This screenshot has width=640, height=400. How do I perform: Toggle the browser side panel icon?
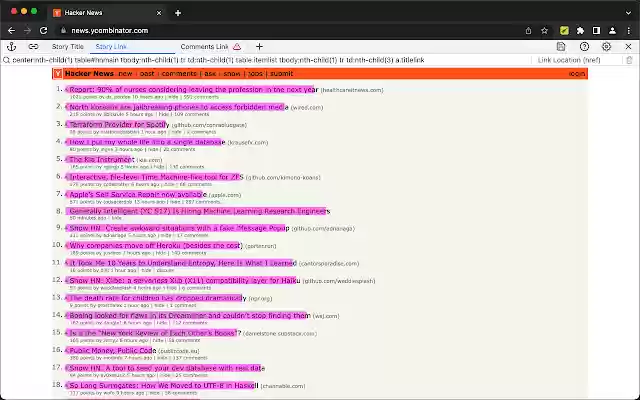tap(596, 31)
